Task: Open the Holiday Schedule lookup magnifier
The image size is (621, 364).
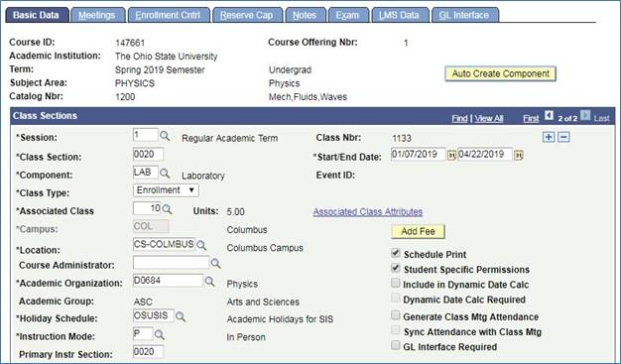Action: [x=181, y=316]
